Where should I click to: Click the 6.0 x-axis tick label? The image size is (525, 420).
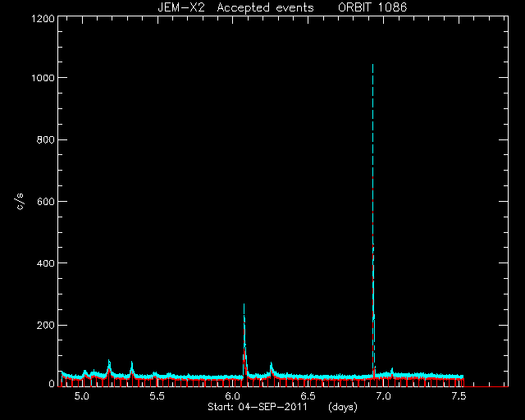(232, 396)
